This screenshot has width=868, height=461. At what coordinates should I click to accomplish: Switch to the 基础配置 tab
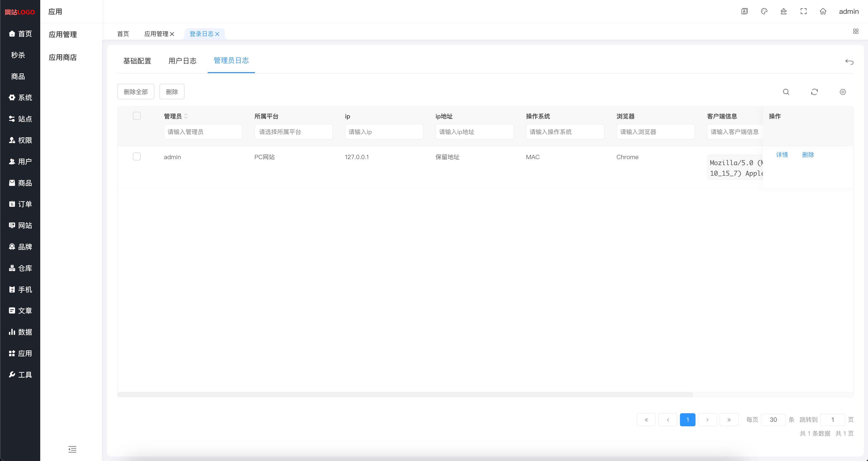[137, 61]
